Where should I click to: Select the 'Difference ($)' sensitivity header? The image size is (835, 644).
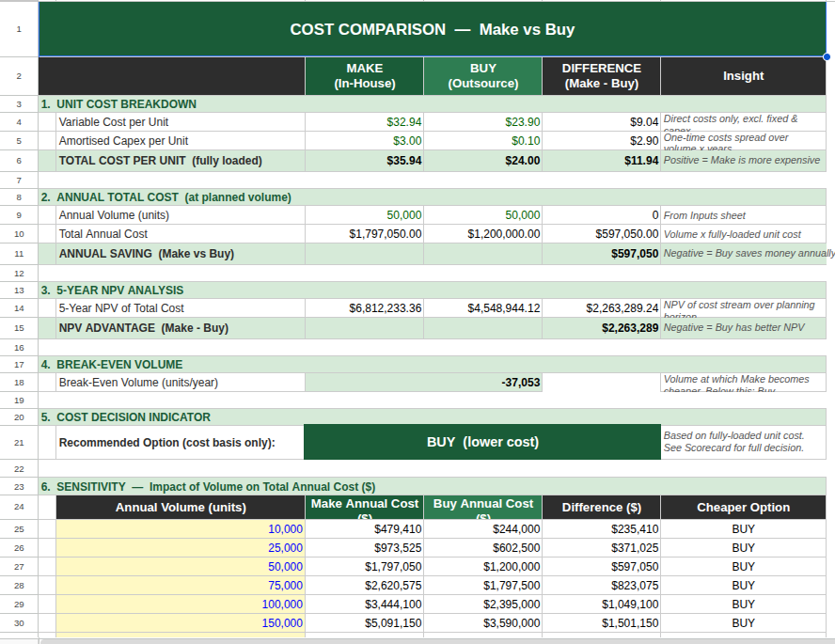601,508
